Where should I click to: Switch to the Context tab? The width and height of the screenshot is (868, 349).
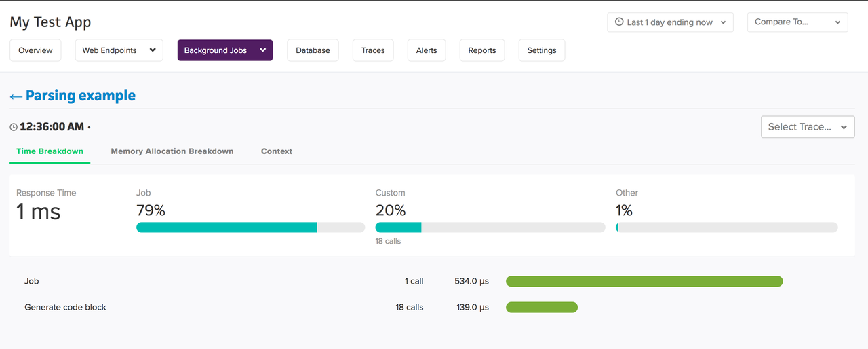(x=277, y=151)
